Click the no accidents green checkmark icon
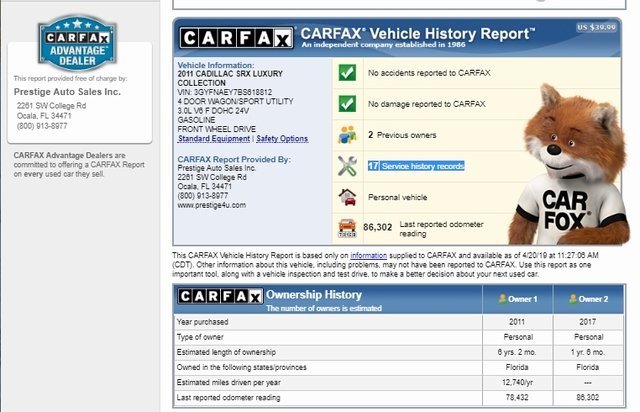 coord(347,73)
